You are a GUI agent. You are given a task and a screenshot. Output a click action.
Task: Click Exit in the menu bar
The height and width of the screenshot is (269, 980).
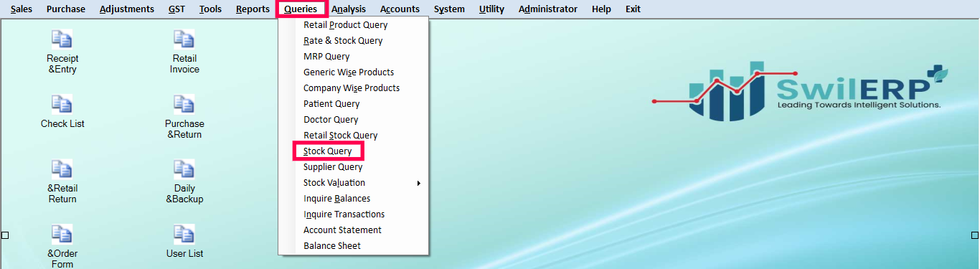coord(633,9)
